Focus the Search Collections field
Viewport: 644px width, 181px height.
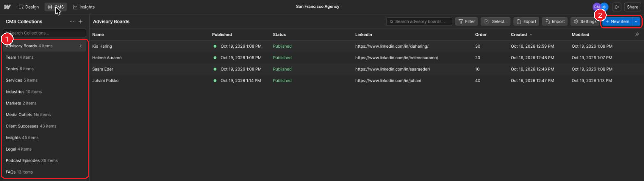tap(45, 33)
